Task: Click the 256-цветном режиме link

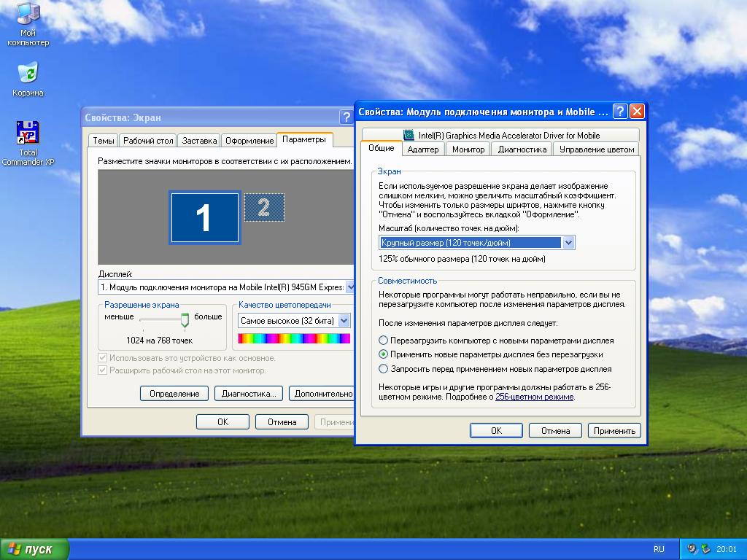Action: point(534,397)
